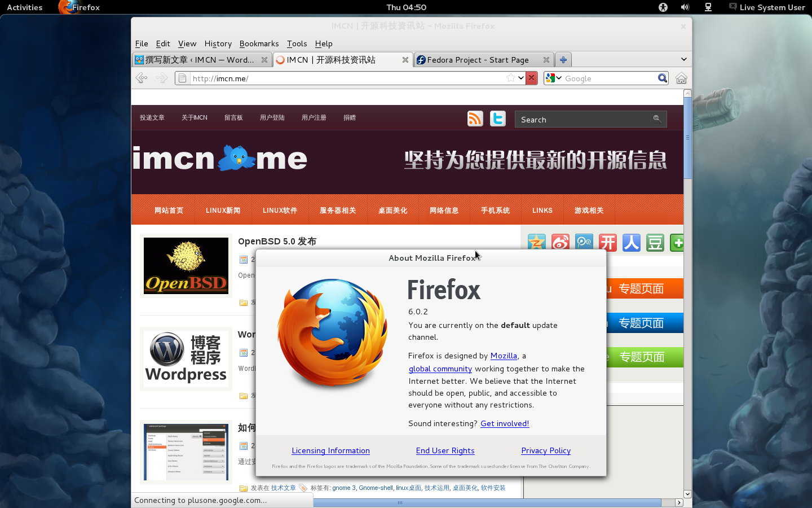Open the Tools menu
The height and width of the screenshot is (508, 812).
[x=297, y=43]
